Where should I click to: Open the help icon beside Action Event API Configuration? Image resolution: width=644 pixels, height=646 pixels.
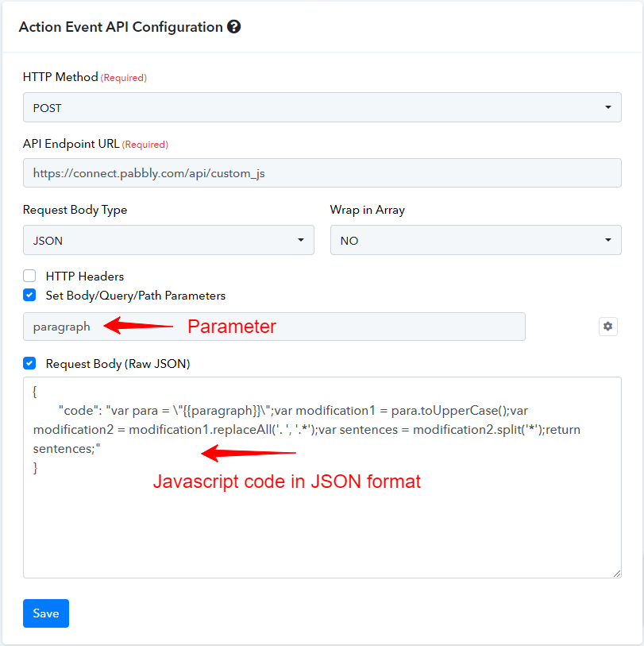coord(234,27)
